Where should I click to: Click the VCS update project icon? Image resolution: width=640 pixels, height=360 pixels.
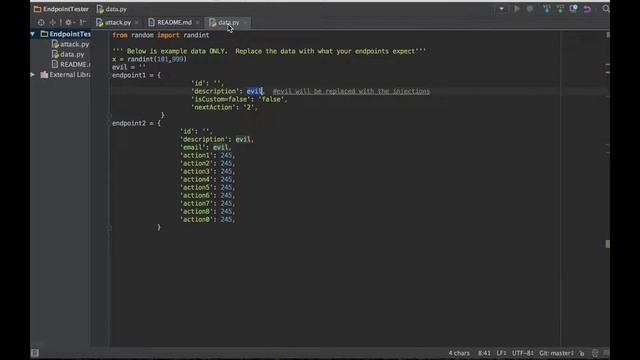(x=547, y=9)
